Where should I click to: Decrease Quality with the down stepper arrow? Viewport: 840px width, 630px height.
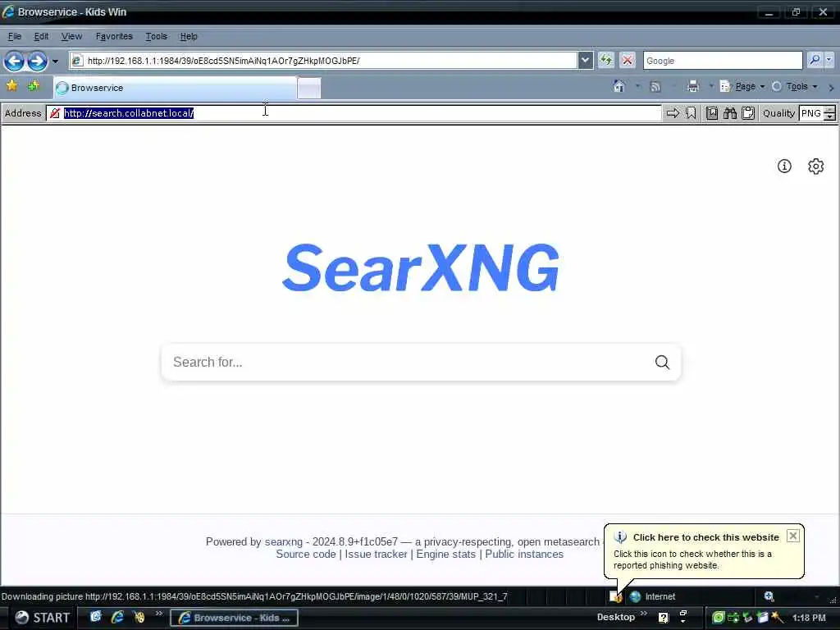click(829, 116)
